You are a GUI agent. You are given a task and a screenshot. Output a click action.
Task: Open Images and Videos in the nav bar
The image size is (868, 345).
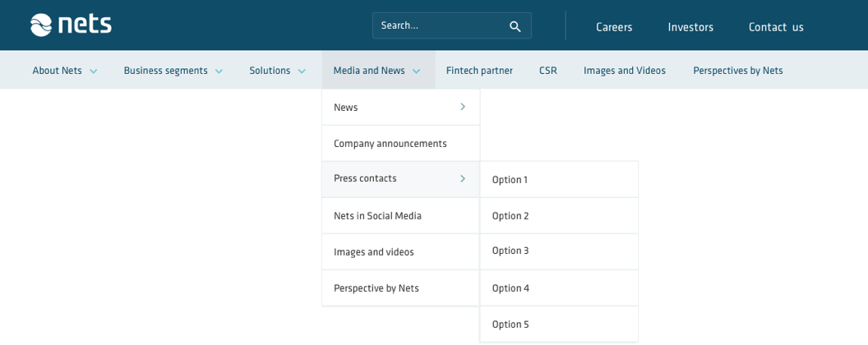pos(625,70)
